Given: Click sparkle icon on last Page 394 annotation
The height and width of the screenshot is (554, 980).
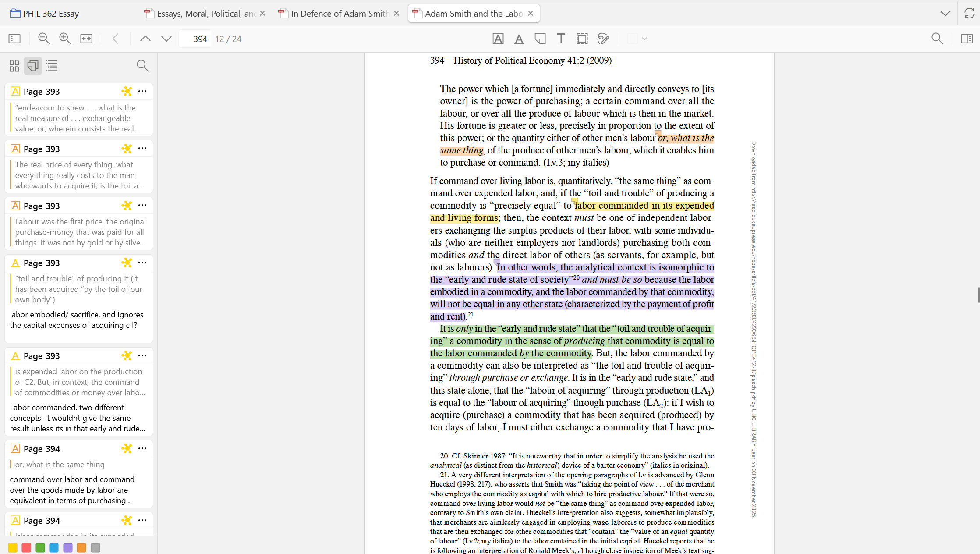Looking at the screenshot, I should [x=127, y=520].
